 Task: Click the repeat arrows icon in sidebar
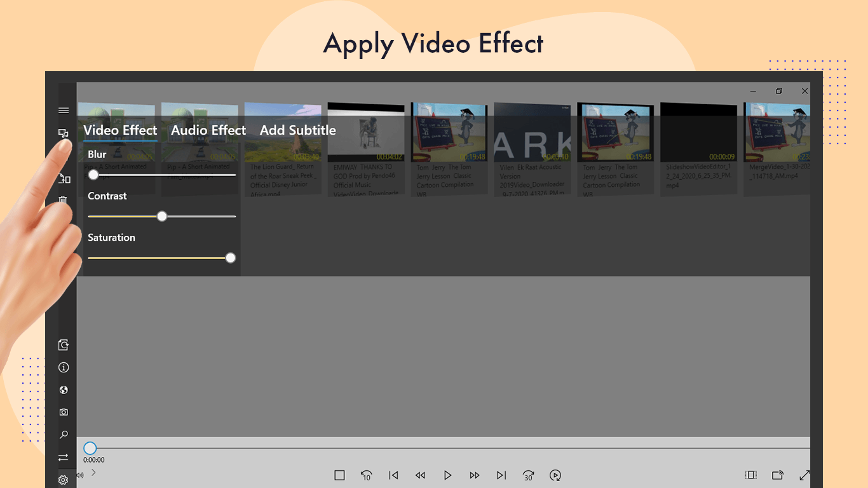click(x=64, y=457)
